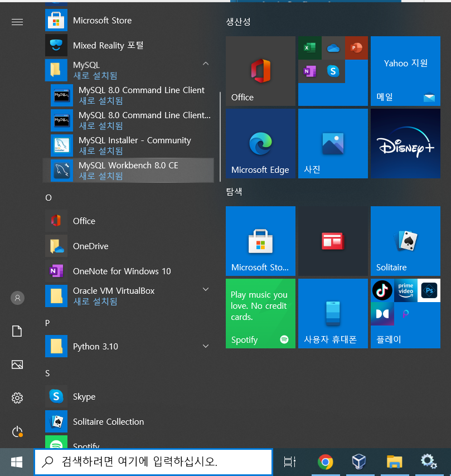The width and height of the screenshot is (451, 476).
Task: Open Settings gear in Start sidebar
Action: point(17,398)
